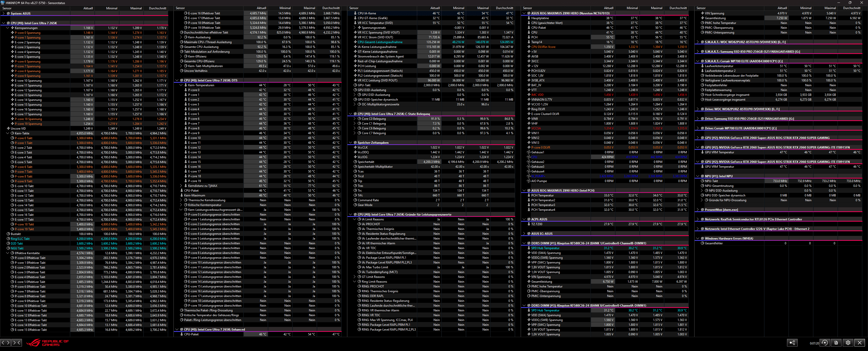The height and width of the screenshot is (351, 868).
Task: Open sensor settings gear icon
Action: point(848,343)
